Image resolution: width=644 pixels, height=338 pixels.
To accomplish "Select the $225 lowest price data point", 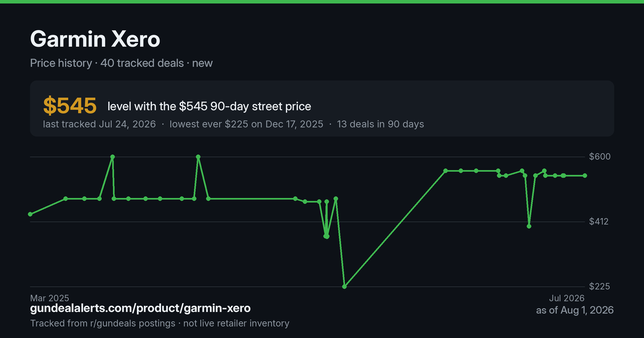I will [x=345, y=286].
